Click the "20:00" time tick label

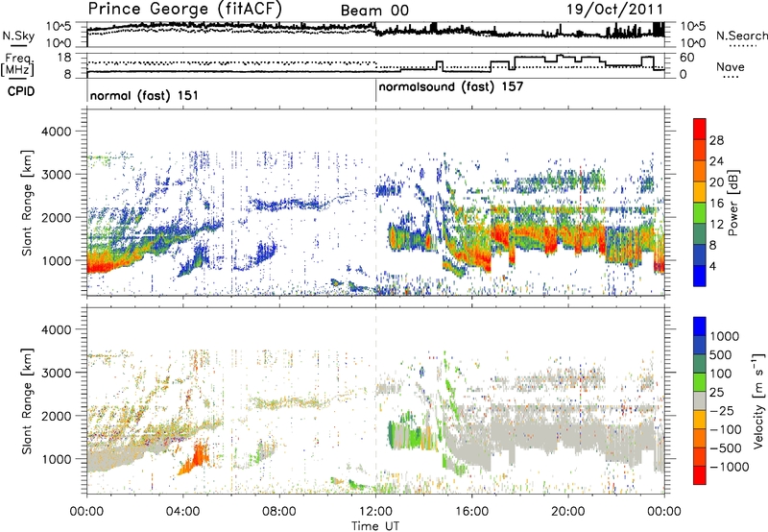(568, 512)
